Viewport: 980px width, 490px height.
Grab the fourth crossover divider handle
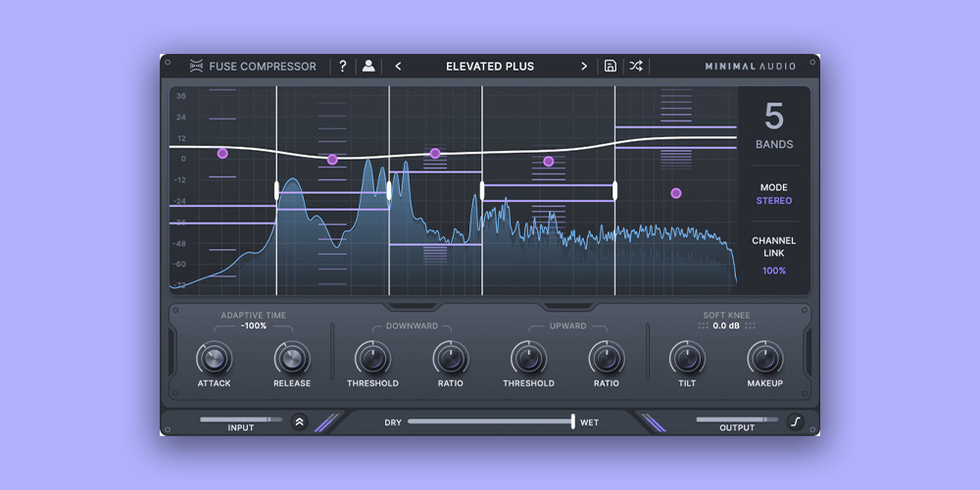pyautogui.click(x=615, y=191)
